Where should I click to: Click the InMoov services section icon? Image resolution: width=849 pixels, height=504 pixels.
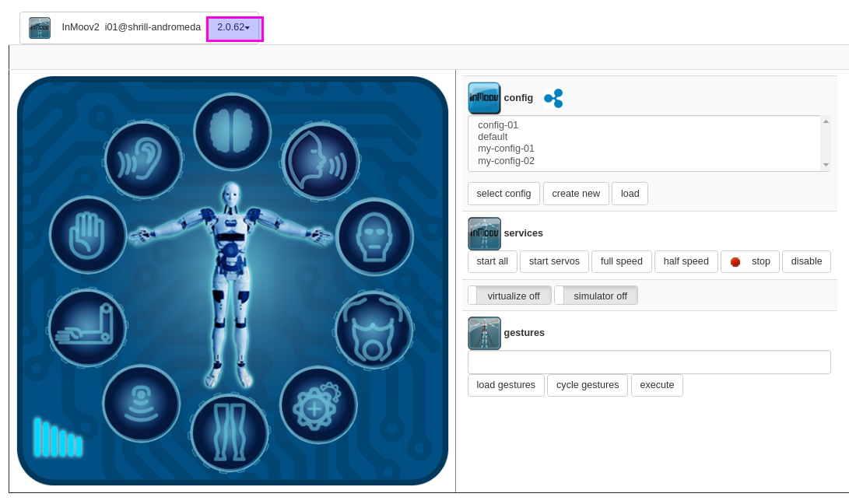[x=484, y=233]
